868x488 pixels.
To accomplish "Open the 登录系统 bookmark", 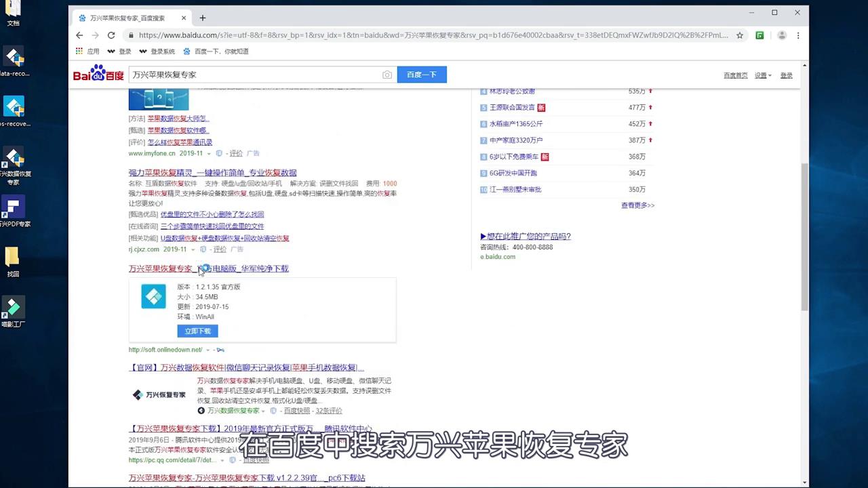I will point(157,52).
